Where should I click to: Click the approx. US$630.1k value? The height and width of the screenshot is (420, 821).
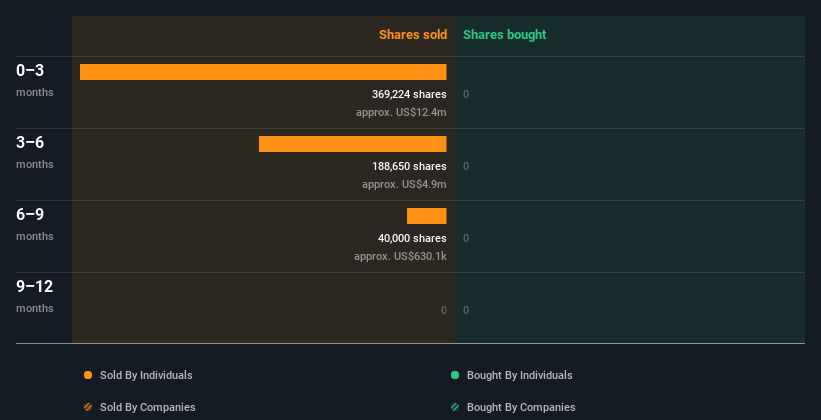click(400, 256)
